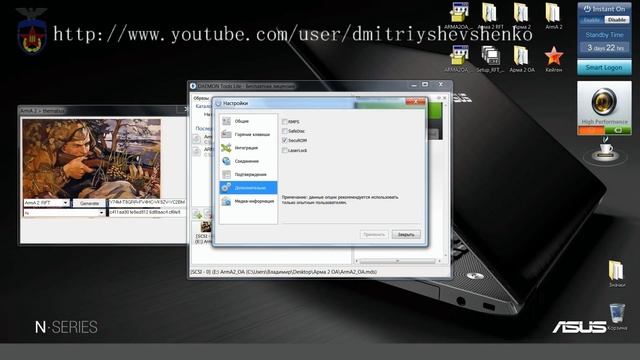Open the Корзина recycle bin
The width and height of the screenshot is (640, 360).
coord(617,317)
